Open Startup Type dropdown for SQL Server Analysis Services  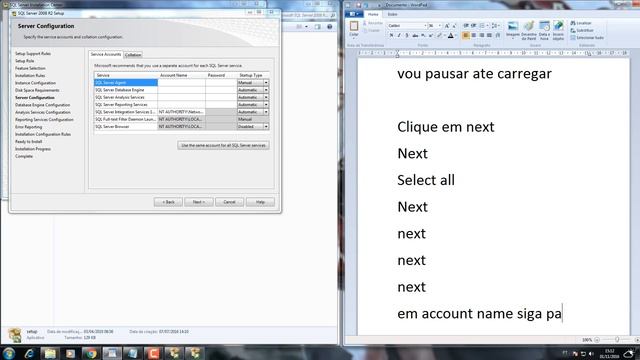click(x=266, y=97)
